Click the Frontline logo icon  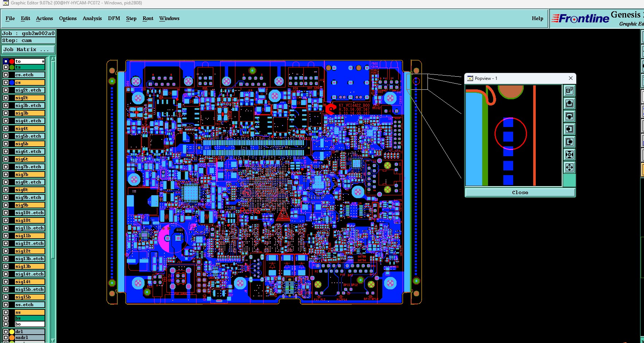click(580, 18)
